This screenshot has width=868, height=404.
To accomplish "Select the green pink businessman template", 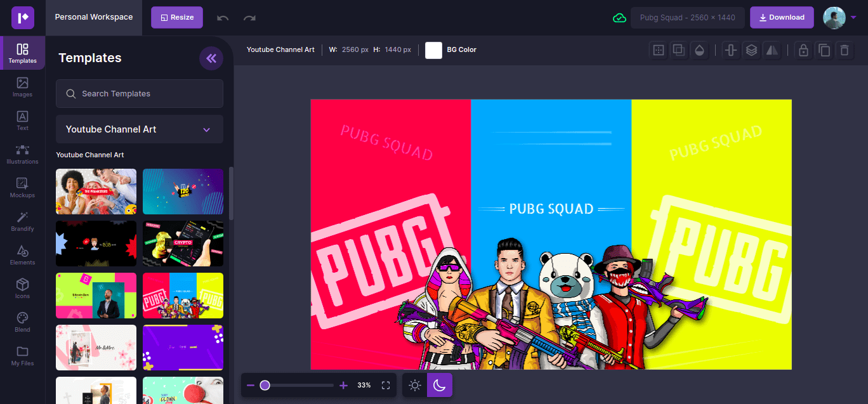I will (96, 296).
